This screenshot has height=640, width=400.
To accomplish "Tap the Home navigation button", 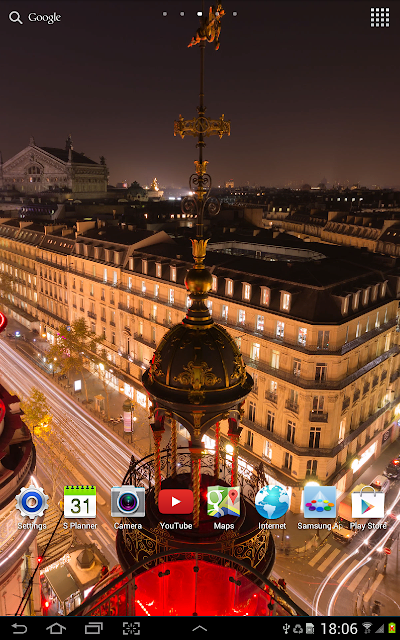I will click(56, 629).
